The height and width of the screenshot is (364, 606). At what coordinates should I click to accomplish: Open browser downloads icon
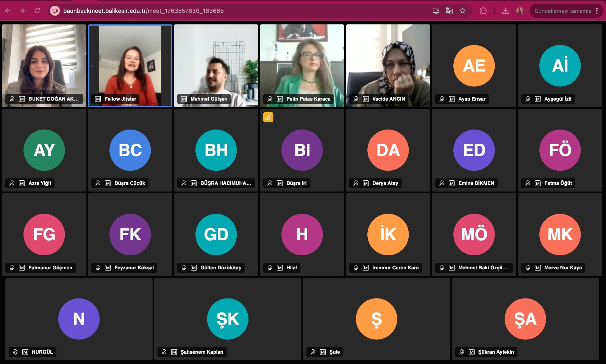click(x=505, y=11)
